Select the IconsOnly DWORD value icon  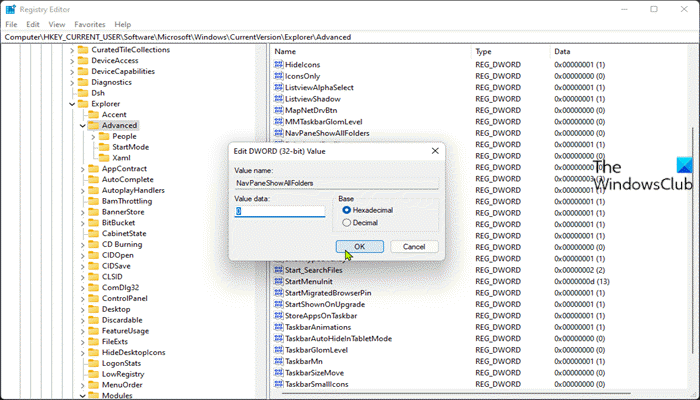[279, 76]
